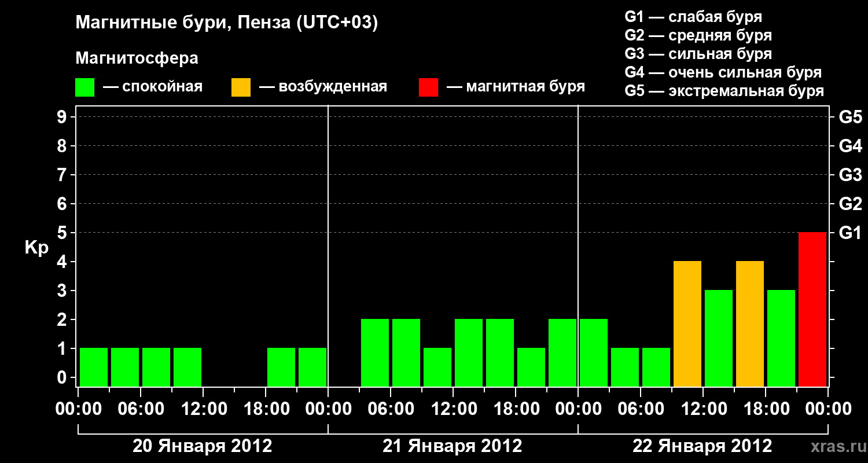This screenshot has height=463, width=868.
Task: Click the 'G5 — экстремальная буря' line
Action: pos(724,91)
